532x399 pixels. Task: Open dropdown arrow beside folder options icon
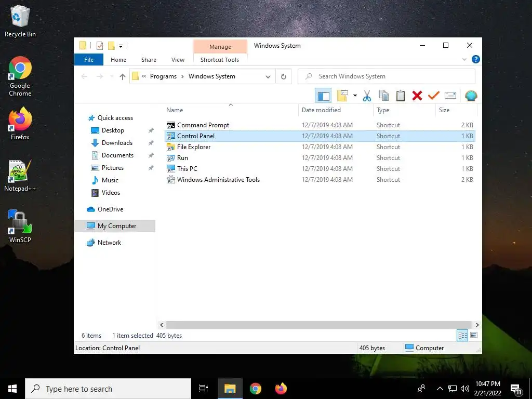(355, 96)
